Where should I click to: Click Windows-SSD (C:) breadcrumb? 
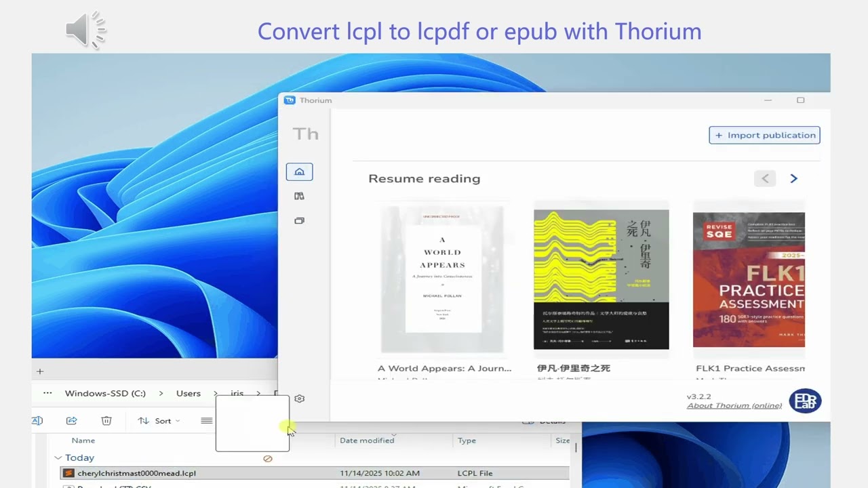coord(105,393)
